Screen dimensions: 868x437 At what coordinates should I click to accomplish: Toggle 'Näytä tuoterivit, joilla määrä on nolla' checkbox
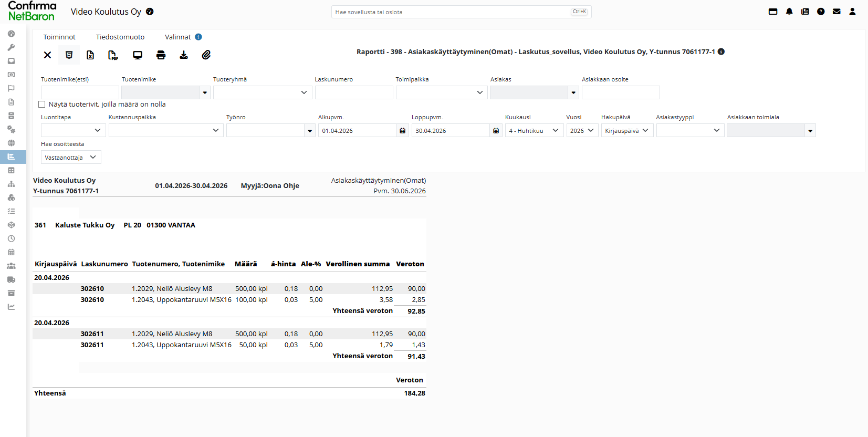pos(42,105)
